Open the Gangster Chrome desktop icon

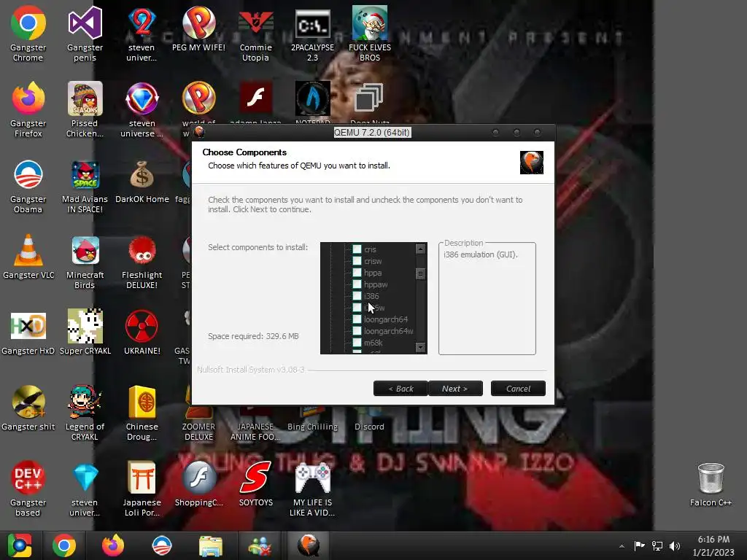click(28, 34)
